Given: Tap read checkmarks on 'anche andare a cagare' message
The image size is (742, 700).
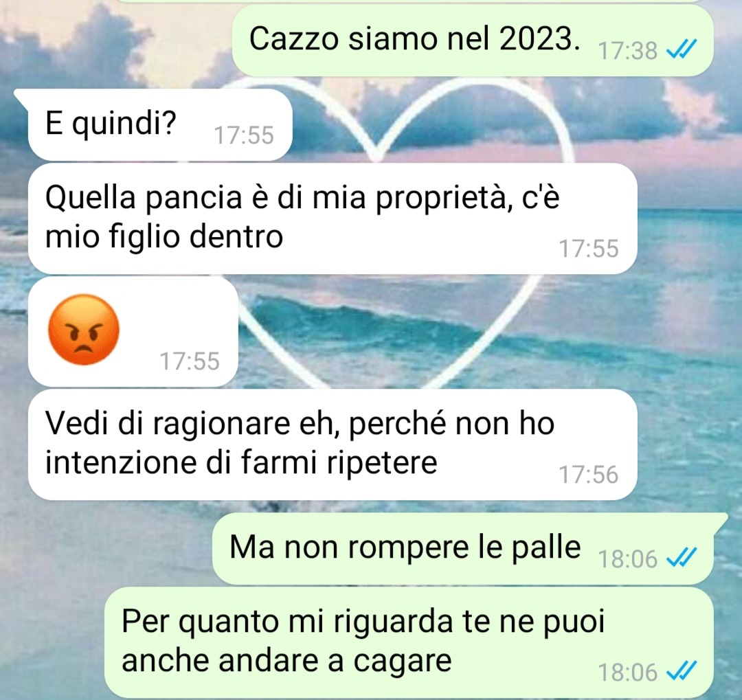Looking at the screenshot, I should (682, 670).
